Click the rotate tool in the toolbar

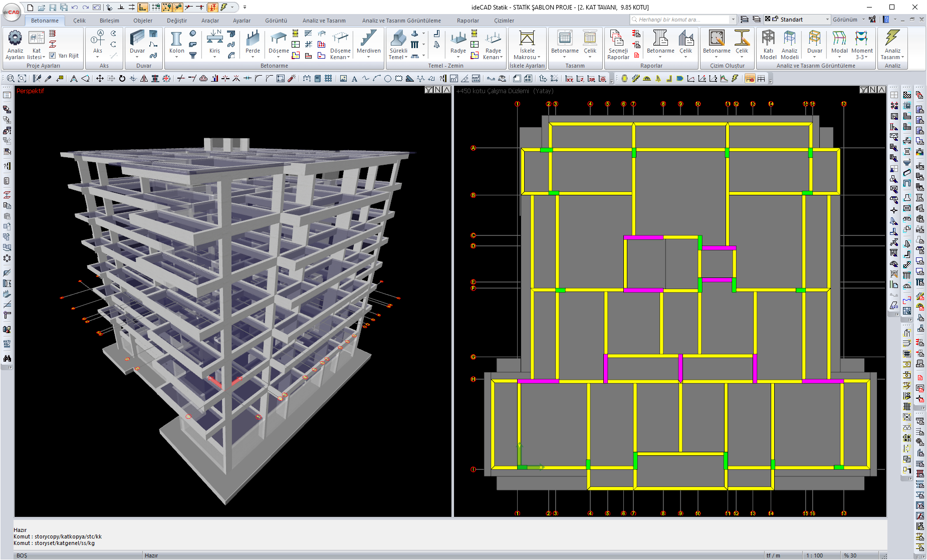(122, 79)
